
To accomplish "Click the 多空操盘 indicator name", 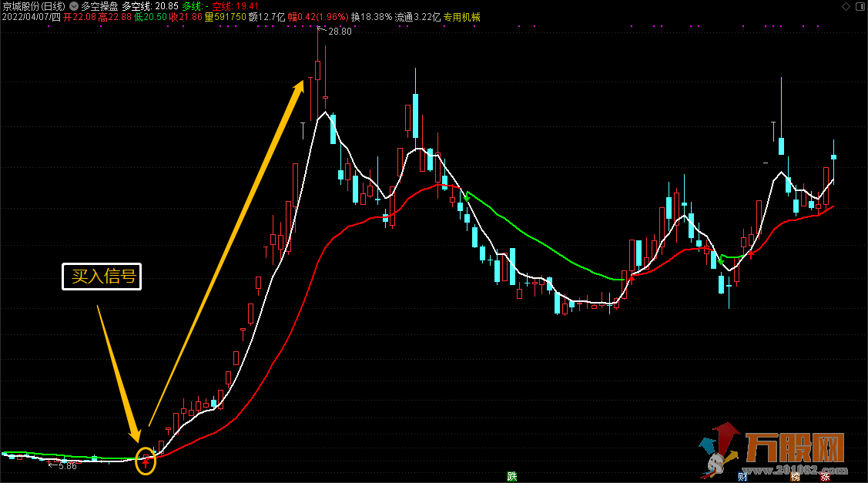I will click(99, 7).
